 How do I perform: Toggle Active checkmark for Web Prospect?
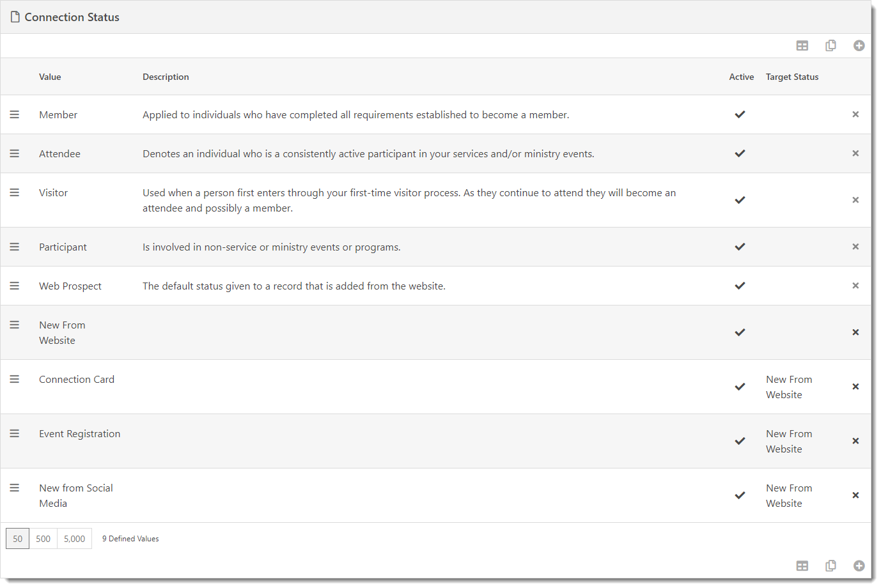click(x=740, y=286)
